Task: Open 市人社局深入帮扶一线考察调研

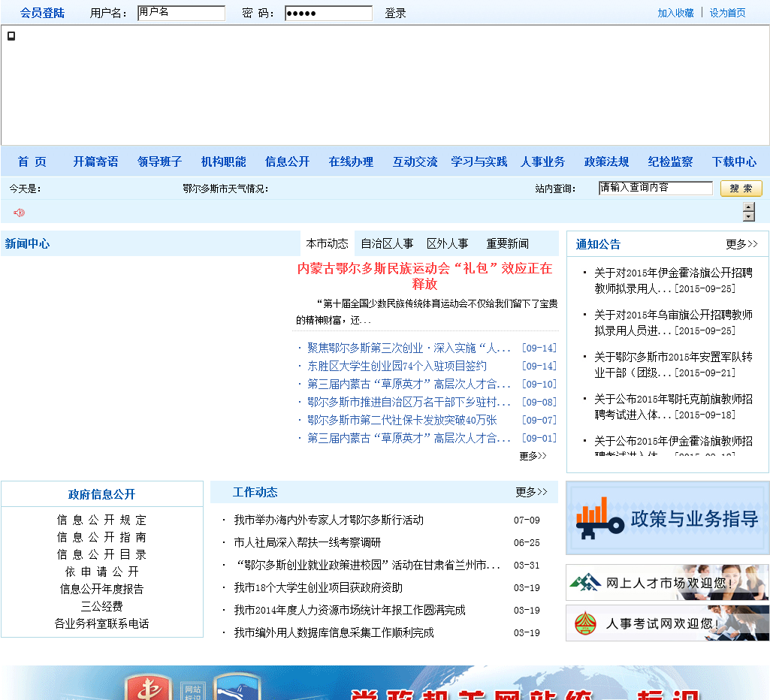Action: point(307,542)
